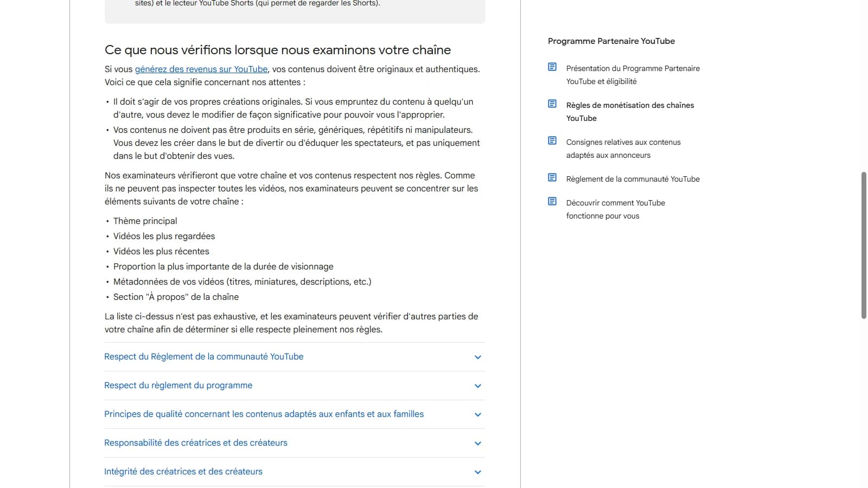The height and width of the screenshot is (488, 868).
Task: Expand chevron for 'Principes de qualité concernant les contenus'
Action: 478,415
